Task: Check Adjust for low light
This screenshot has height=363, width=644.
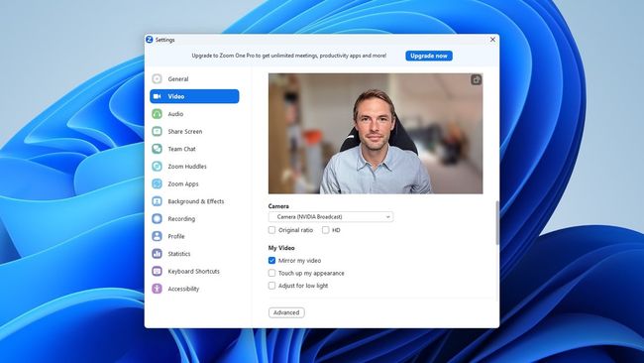Action: [271, 286]
